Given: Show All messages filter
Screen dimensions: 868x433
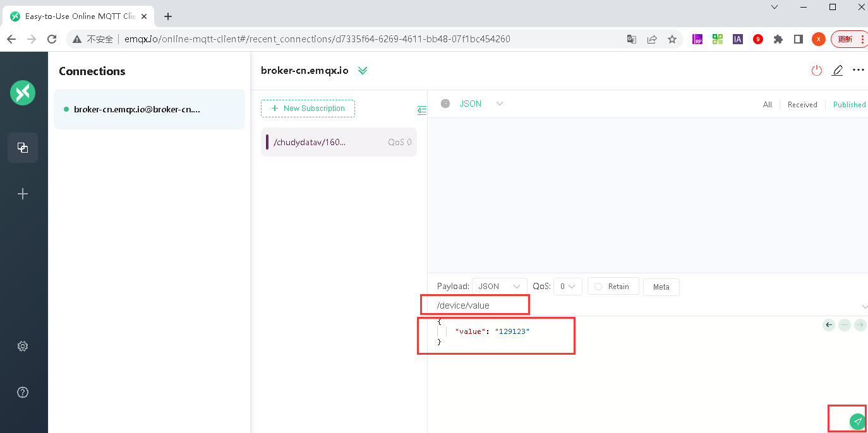Looking at the screenshot, I should pos(767,105).
